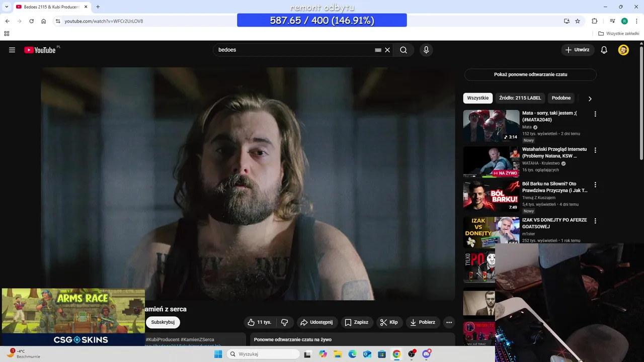Open the Chrome profile R avatar
This screenshot has height=362, width=644.
(x=624, y=21)
